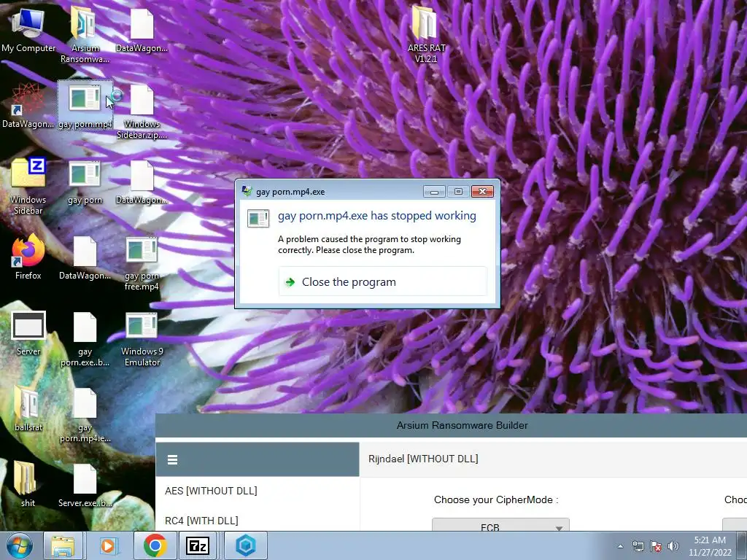Screen dimensions: 747x560
Task: Open Windows Media Player from taskbar
Action: 108,545
